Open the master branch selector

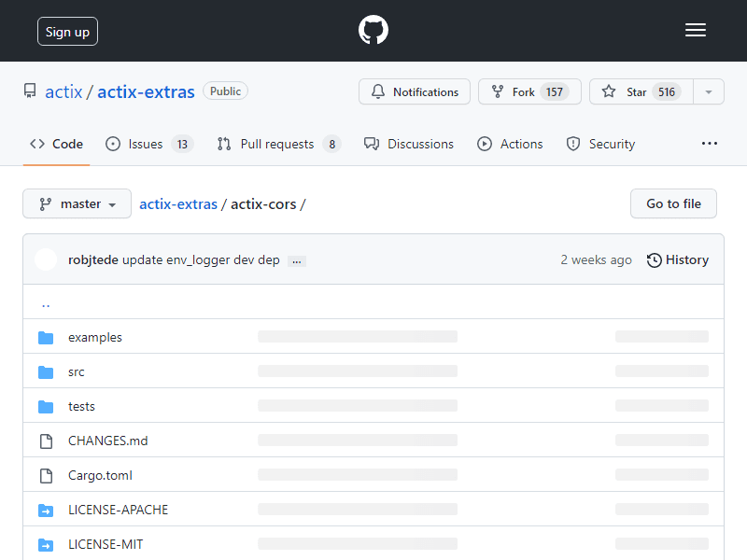[x=78, y=203]
